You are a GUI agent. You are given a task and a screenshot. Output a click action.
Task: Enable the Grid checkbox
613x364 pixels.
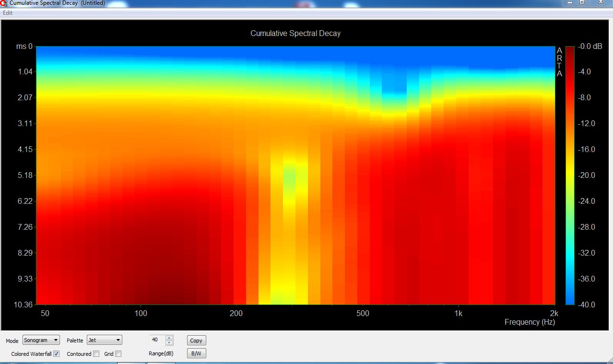coord(118,354)
